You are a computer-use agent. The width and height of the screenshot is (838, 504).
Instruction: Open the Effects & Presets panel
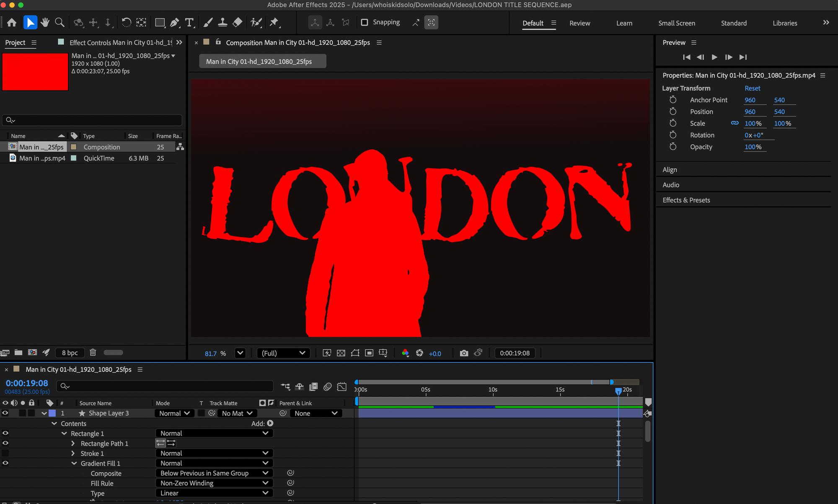pos(686,200)
